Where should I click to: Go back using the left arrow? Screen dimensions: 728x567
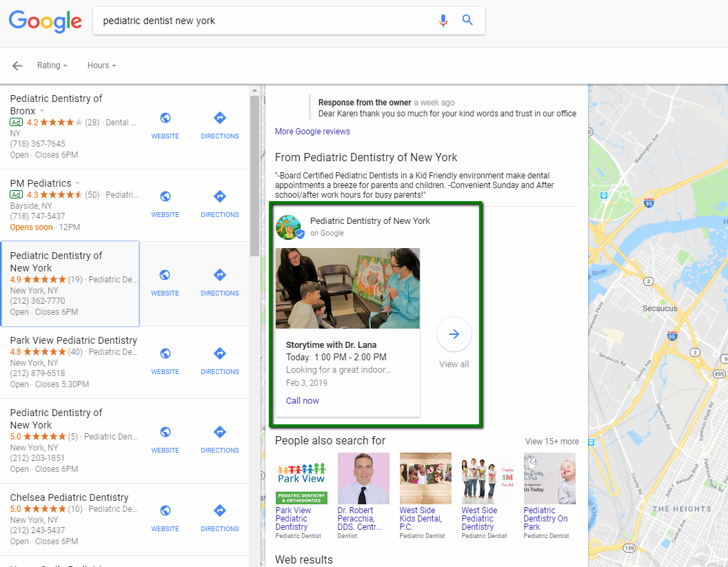(x=17, y=65)
